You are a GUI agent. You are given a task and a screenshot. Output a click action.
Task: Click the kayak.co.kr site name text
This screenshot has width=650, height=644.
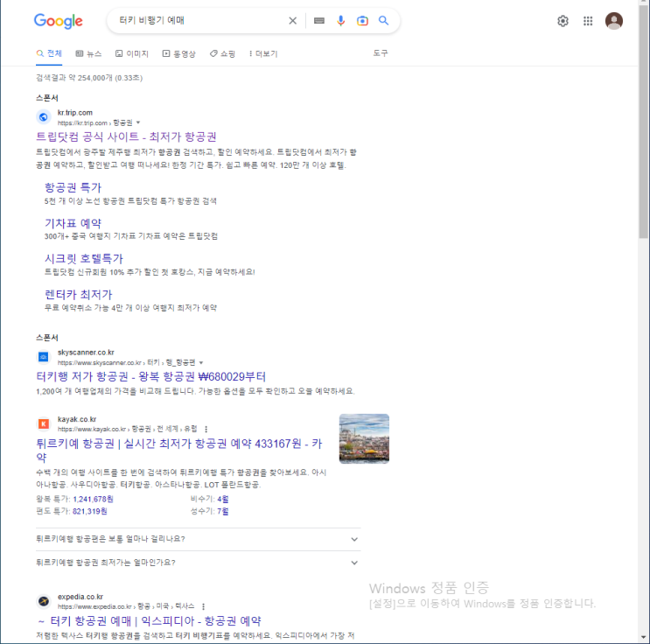coord(77,419)
